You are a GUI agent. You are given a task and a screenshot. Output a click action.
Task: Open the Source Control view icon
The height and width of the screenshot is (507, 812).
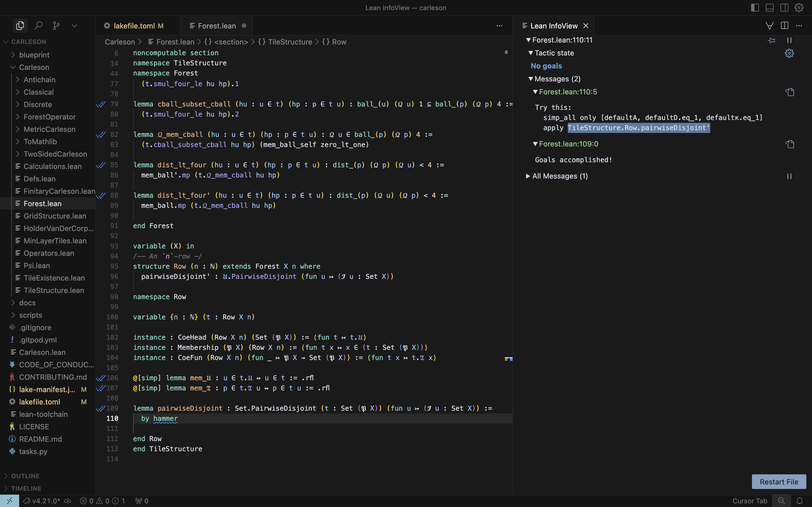[x=56, y=25]
